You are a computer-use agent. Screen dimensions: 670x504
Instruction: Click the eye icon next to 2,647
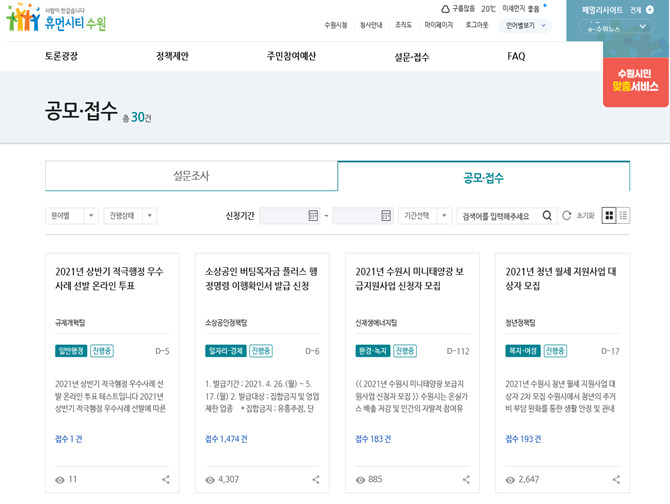tap(510, 480)
